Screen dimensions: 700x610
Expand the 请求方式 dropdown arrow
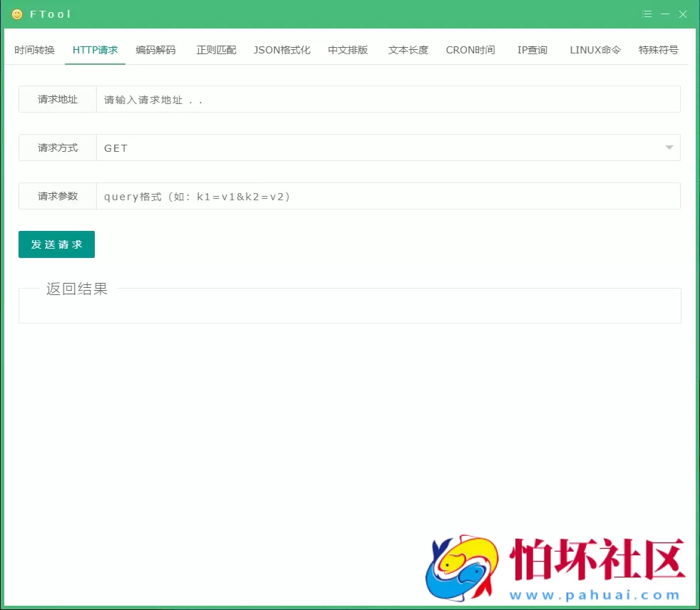click(x=669, y=148)
